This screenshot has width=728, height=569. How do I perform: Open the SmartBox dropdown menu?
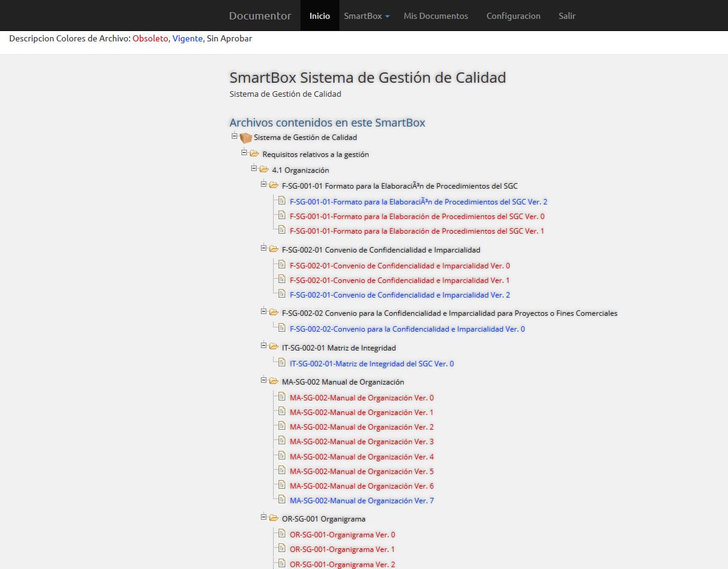pyautogui.click(x=366, y=16)
